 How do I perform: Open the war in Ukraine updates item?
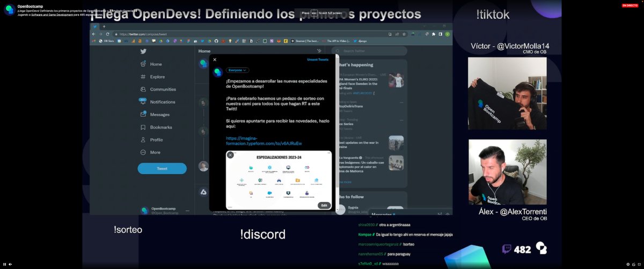coord(371,142)
